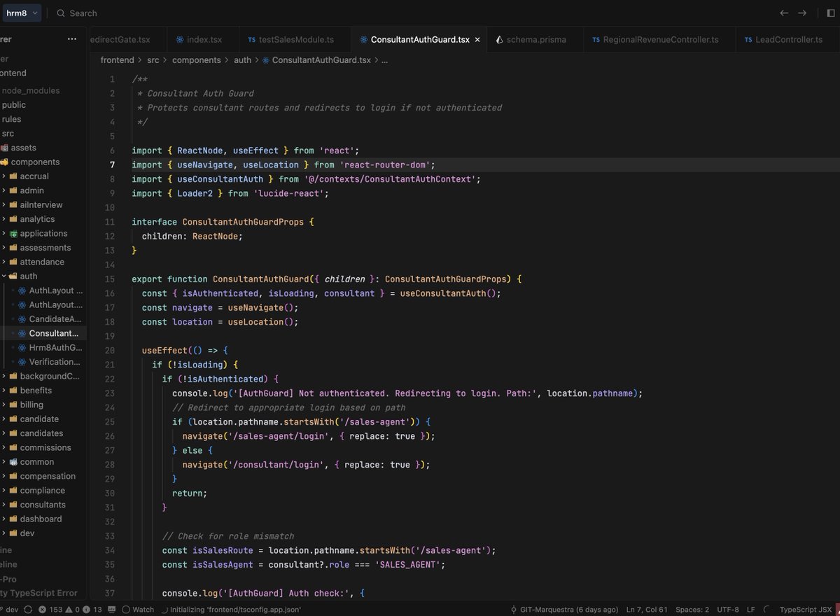Expand the compliance folder
The image size is (840, 616).
(x=42, y=490)
